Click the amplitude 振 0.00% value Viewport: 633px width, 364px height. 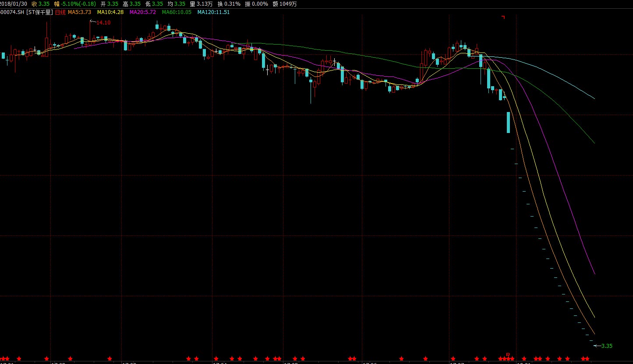[x=256, y=3]
